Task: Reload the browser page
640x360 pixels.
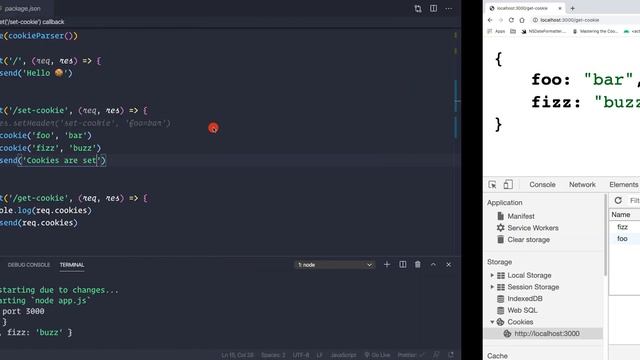Action: point(511,20)
